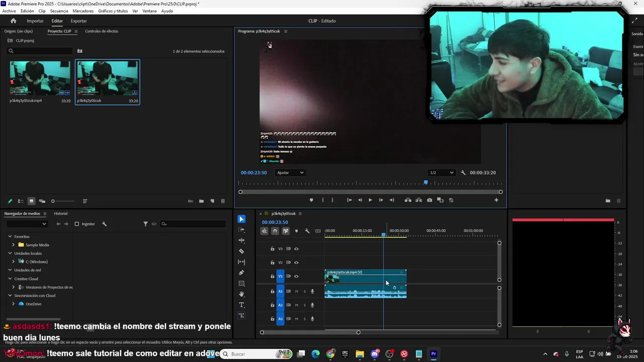Click Mark Out bracket button
The width and height of the screenshot is (644, 362).
[332, 200]
